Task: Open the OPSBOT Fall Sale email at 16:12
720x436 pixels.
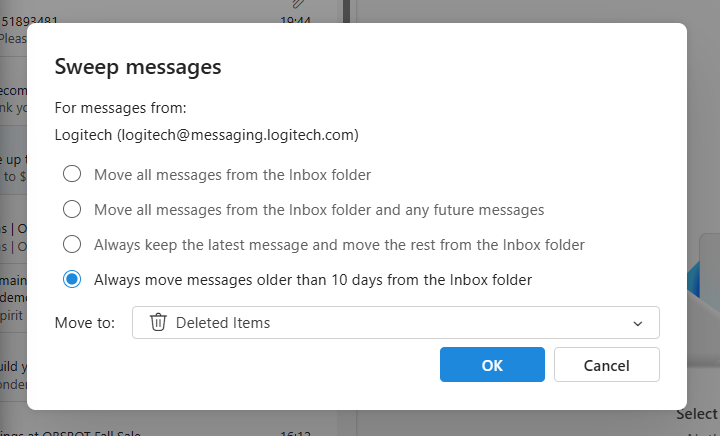Action: [150, 433]
